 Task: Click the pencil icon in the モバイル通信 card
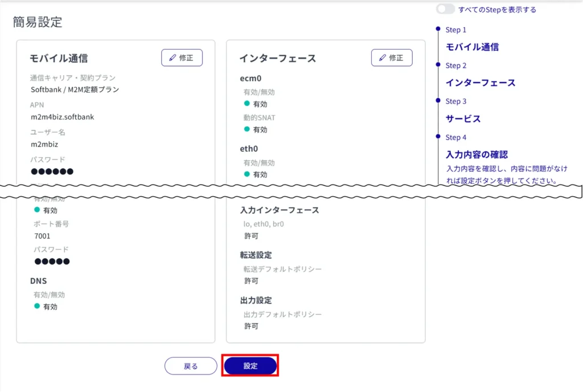[x=172, y=58]
